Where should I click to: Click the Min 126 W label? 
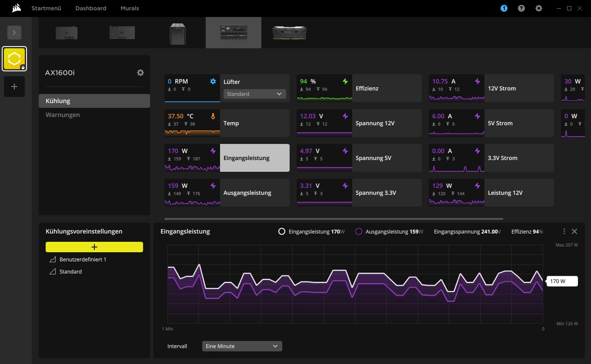(x=567, y=324)
